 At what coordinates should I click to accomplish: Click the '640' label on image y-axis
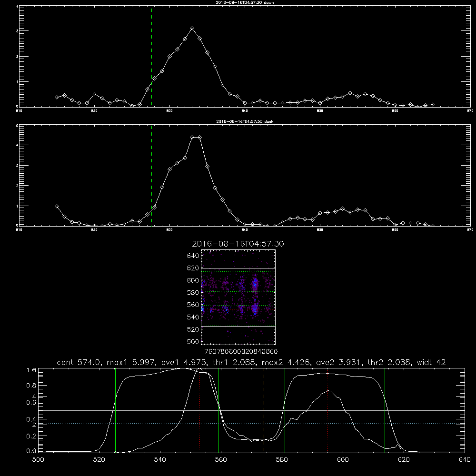click(x=193, y=256)
